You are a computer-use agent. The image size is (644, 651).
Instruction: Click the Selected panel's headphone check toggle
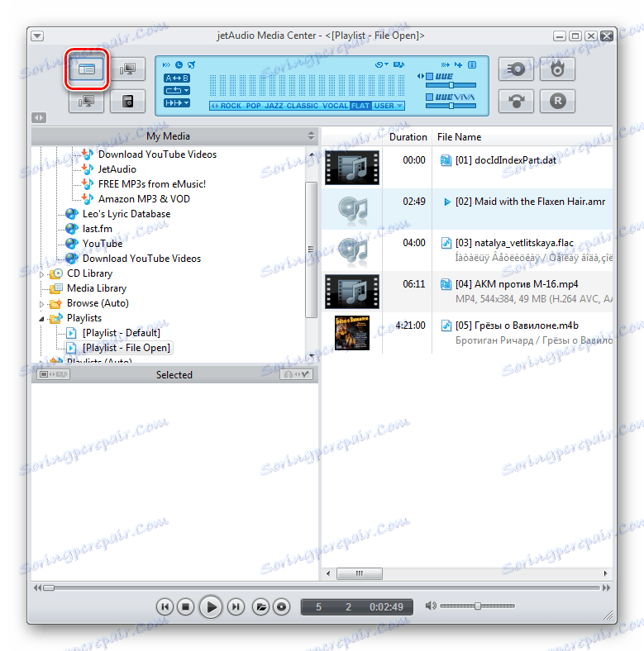(x=297, y=374)
